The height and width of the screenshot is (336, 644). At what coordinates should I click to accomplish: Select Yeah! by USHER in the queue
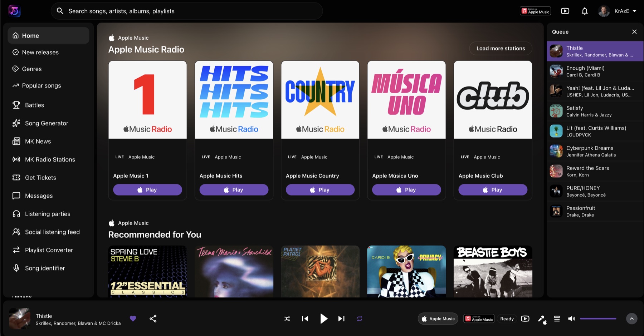click(595, 91)
